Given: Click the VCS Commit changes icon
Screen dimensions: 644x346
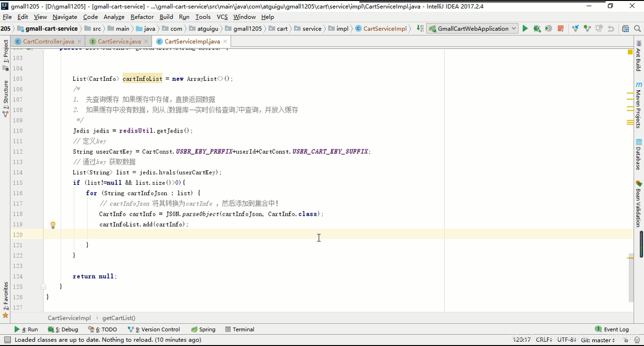Looking at the screenshot, I should click(x=587, y=29).
